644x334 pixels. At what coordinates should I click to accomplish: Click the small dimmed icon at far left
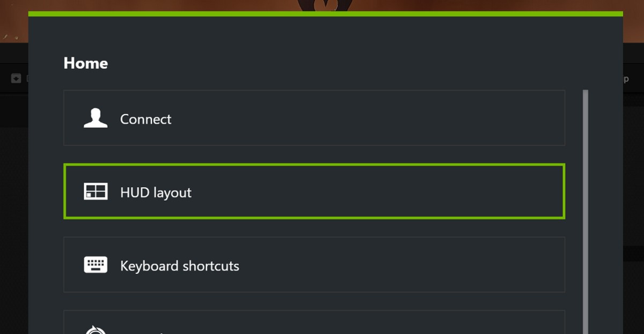(16, 78)
